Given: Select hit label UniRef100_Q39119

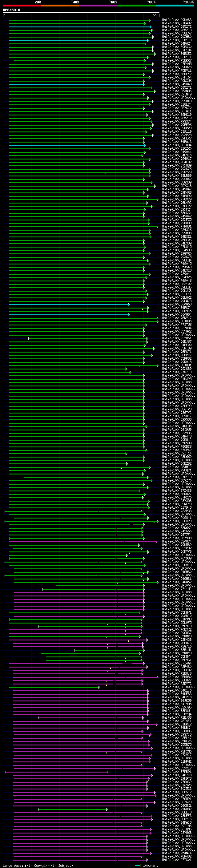Looking at the screenshot, I should coord(177,132).
